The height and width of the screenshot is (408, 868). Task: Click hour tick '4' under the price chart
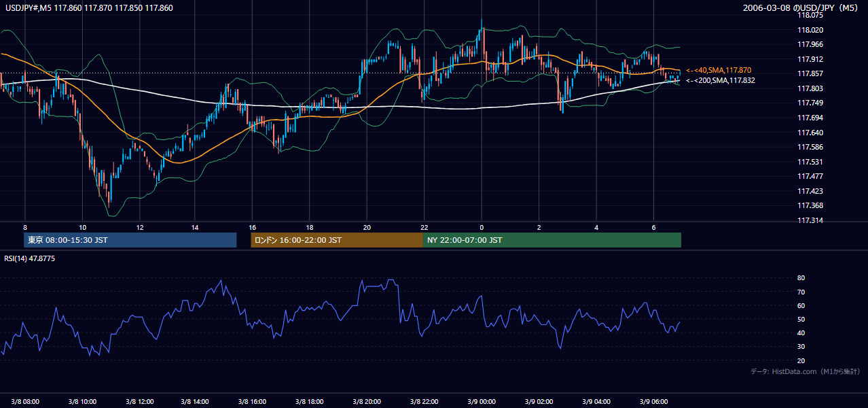tap(596, 227)
